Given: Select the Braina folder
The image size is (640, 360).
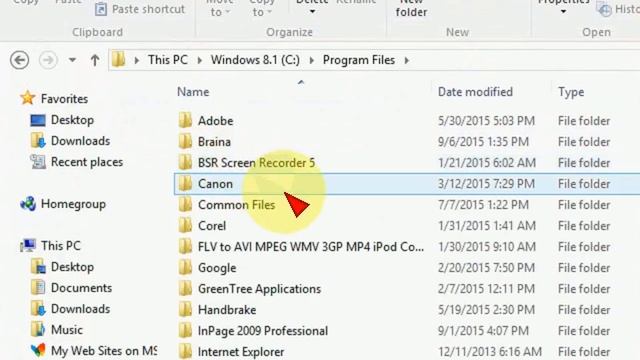Looking at the screenshot, I should (x=214, y=142).
